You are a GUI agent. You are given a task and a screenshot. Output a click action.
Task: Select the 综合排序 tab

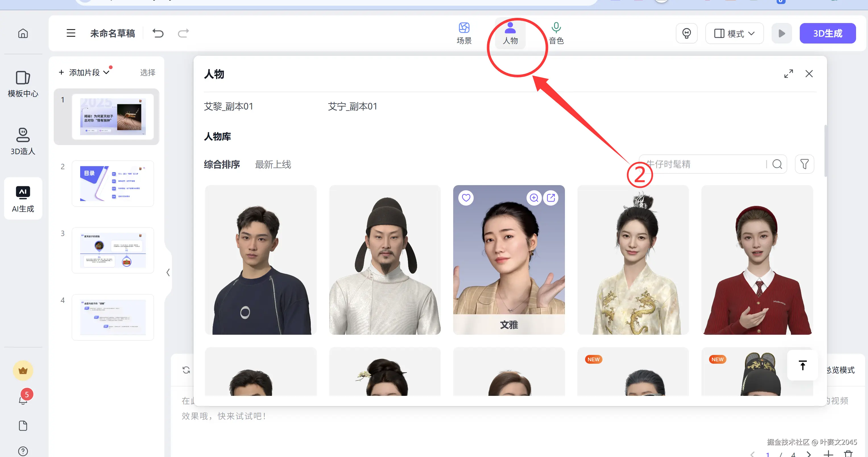click(222, 164)
